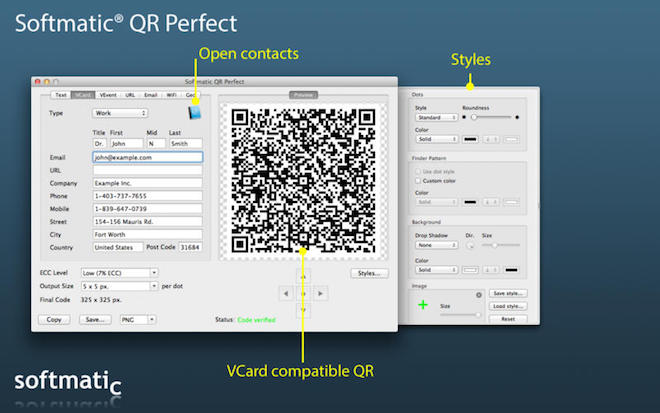Click the Load style... button
This screenshot has width=660, height=413.
coord(508,306)
